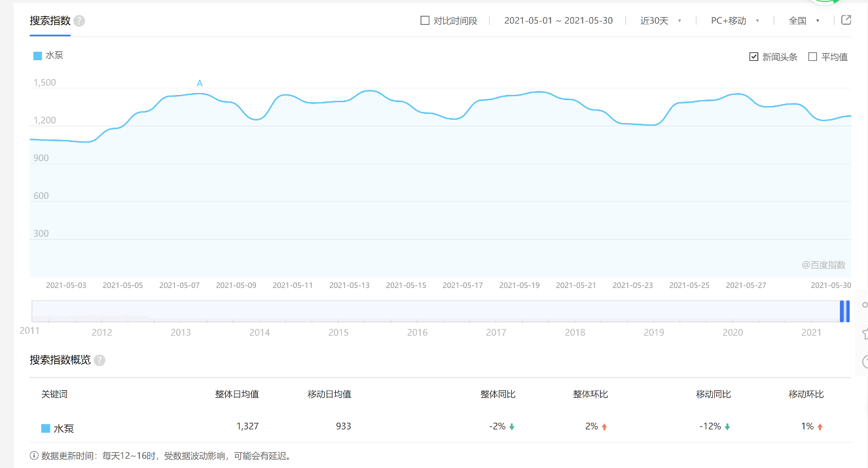Open the 2021-05-01 ~ 2021-05-30 date picker
Image resolution: width=868 pixels, height=468 pixels.
click(x=558, y=21)
